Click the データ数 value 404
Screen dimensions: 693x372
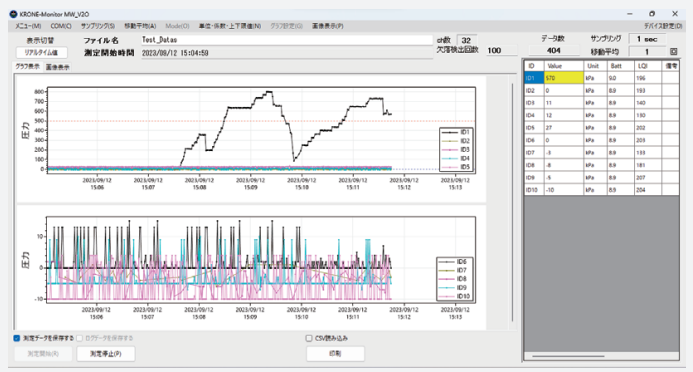pos(554,50)
